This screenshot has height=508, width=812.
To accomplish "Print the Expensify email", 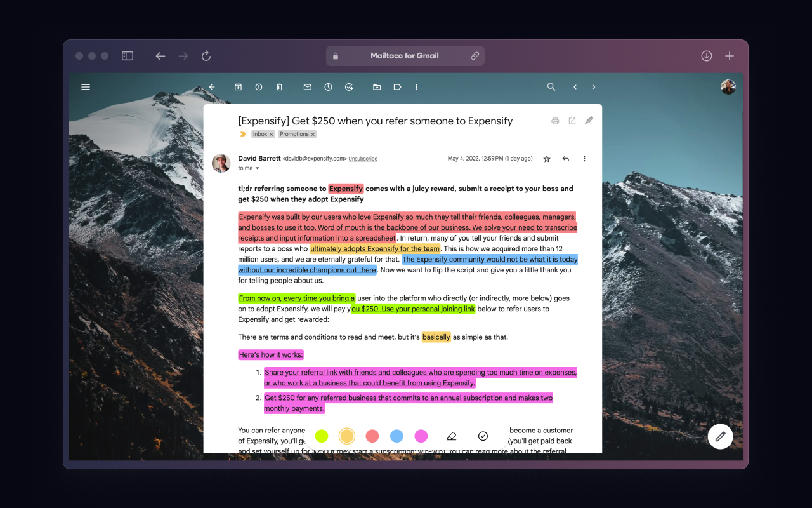I will (x=555, y=121).
